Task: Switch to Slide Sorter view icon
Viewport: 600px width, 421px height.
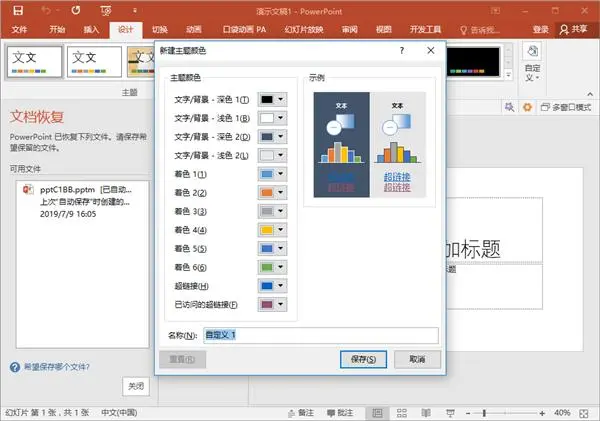Action: pyautogui.click(x=402, y=413)
